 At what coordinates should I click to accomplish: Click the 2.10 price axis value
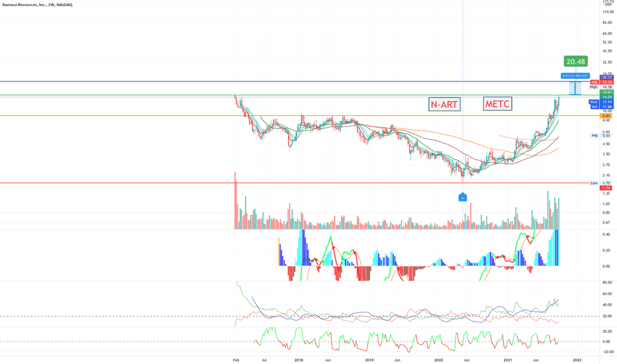point(606,175)
